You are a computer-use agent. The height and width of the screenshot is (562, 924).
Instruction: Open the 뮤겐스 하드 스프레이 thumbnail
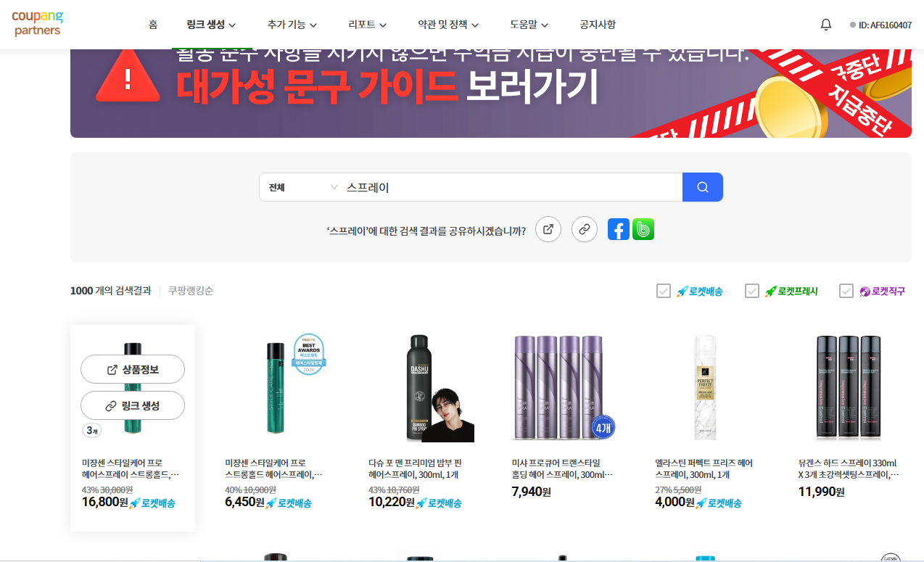coord(849,388)
